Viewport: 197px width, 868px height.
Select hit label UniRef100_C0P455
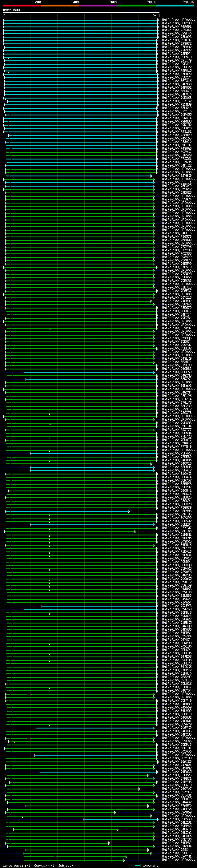point(177,115)
